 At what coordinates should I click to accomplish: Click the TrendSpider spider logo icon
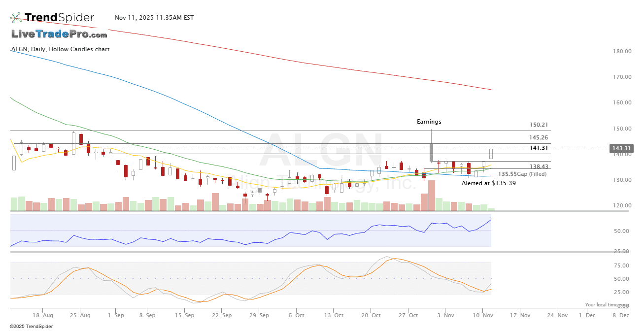[16, 18]
